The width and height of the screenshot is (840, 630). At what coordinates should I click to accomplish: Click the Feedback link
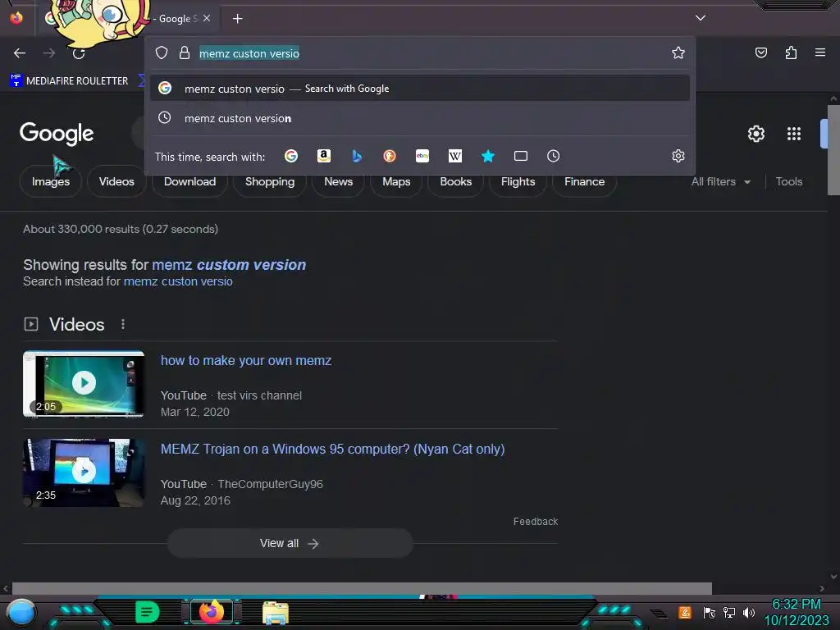[x=535, y=521]
